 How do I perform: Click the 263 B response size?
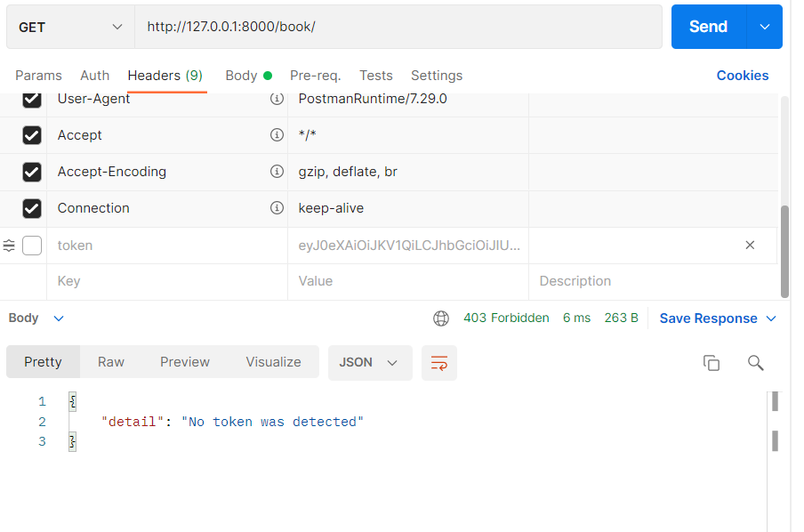[x=621, y=318]
